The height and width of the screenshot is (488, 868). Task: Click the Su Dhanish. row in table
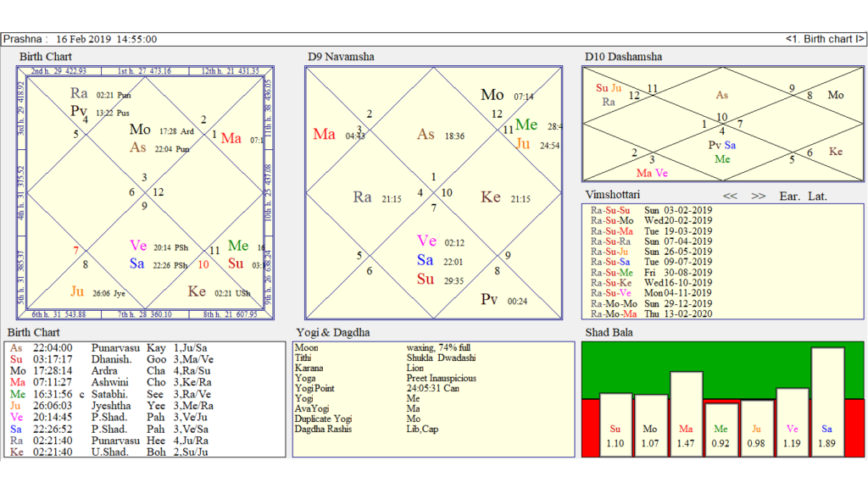tap(112, 359)
